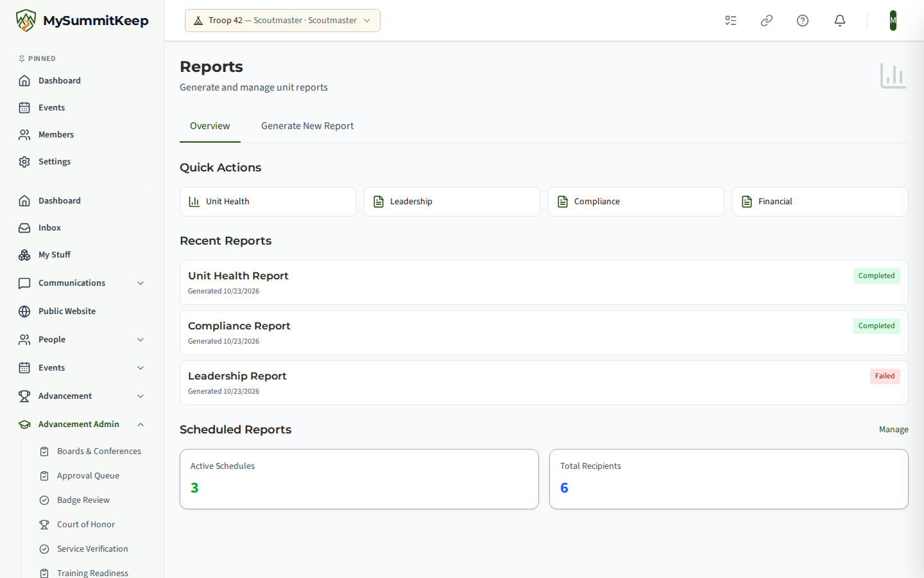Go to pinned Dashboard link
This screenshot has width=924, height=578.
pos(81,81)
